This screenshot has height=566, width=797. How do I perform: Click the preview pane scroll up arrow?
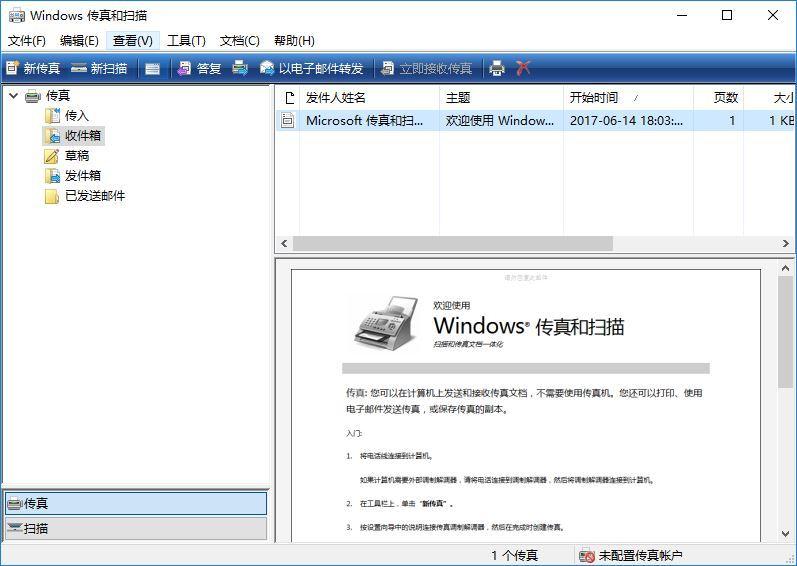tap(786, 268)
